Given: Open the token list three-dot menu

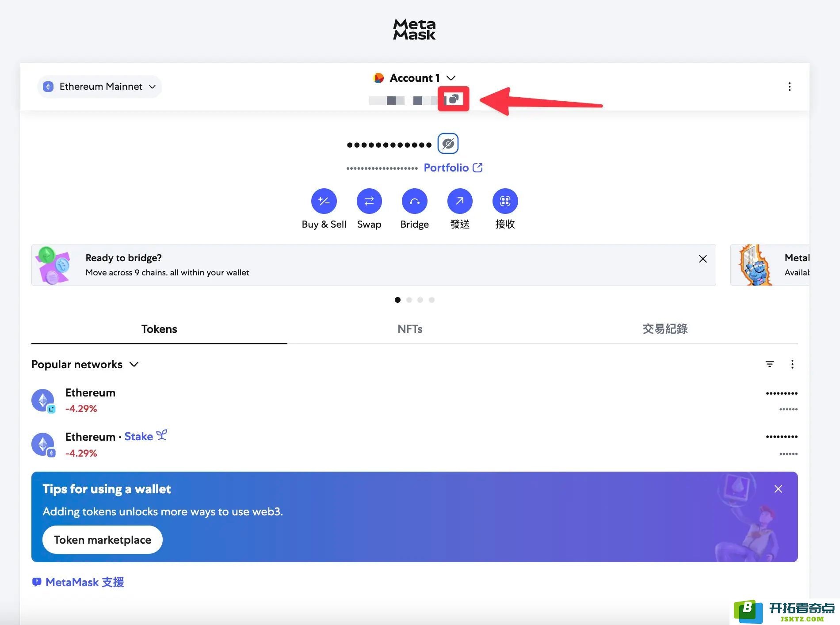Looking at the screenshot, I should pyautogui.click(x=792, y=364).
